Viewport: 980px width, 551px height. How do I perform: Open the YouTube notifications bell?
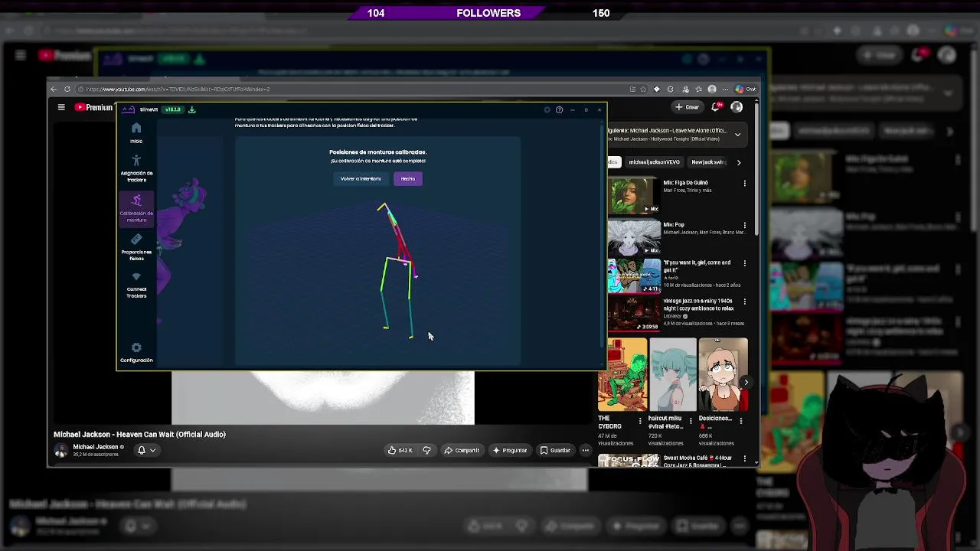point(717,107)
